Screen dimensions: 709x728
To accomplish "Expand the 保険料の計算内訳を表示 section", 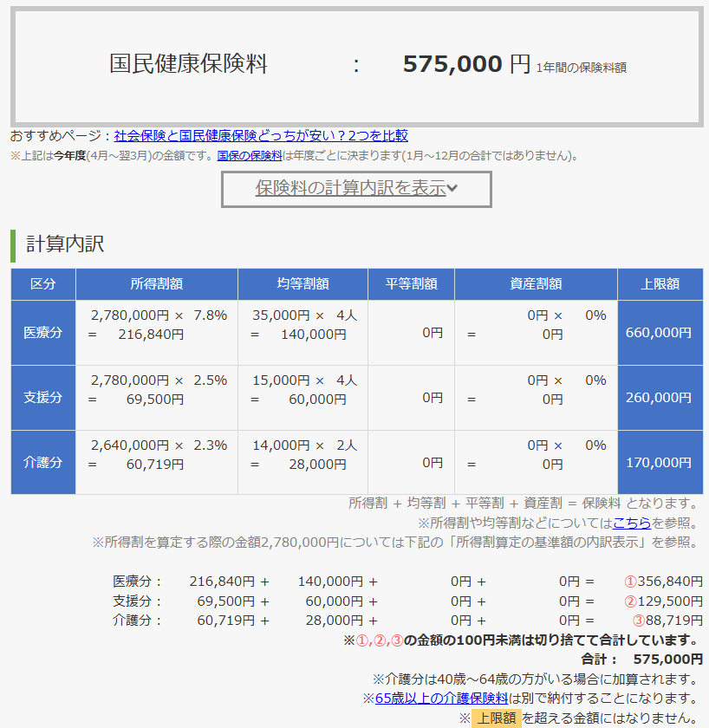I will 356,188.
